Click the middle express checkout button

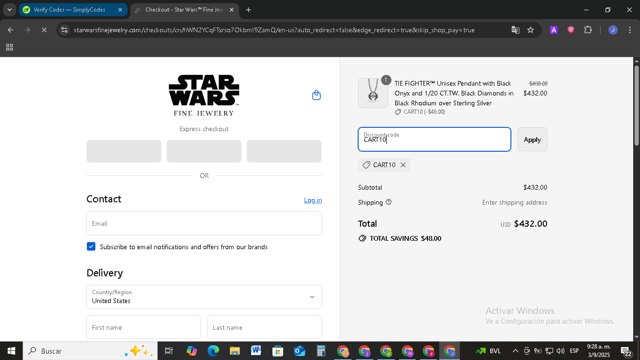point(204,151)
